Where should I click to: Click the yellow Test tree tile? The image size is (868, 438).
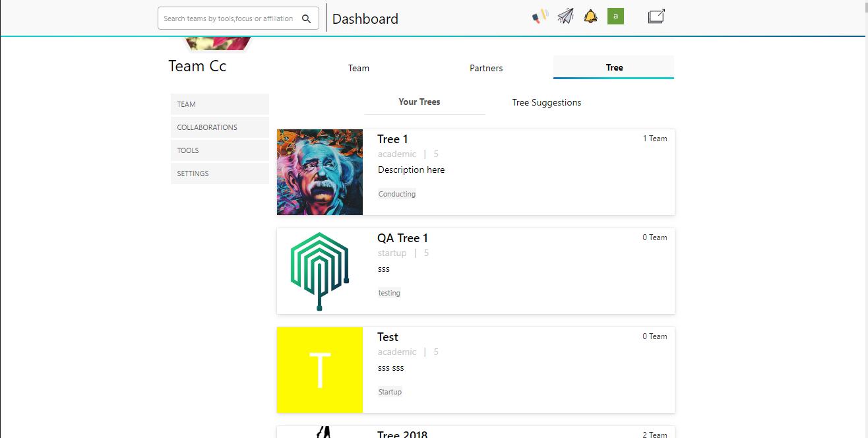(319, 370)
